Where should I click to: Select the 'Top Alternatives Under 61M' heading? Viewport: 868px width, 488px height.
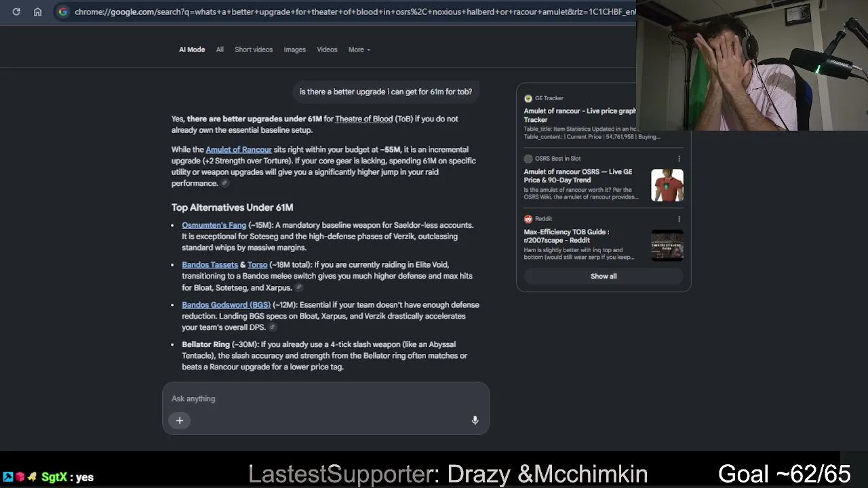pyautogui.click(x=232, y=207)
